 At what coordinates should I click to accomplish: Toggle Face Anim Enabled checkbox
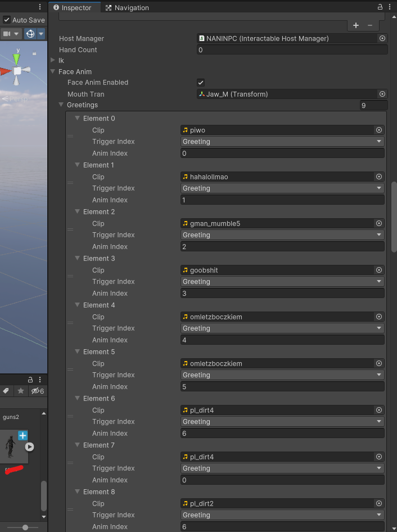(201, 83)
